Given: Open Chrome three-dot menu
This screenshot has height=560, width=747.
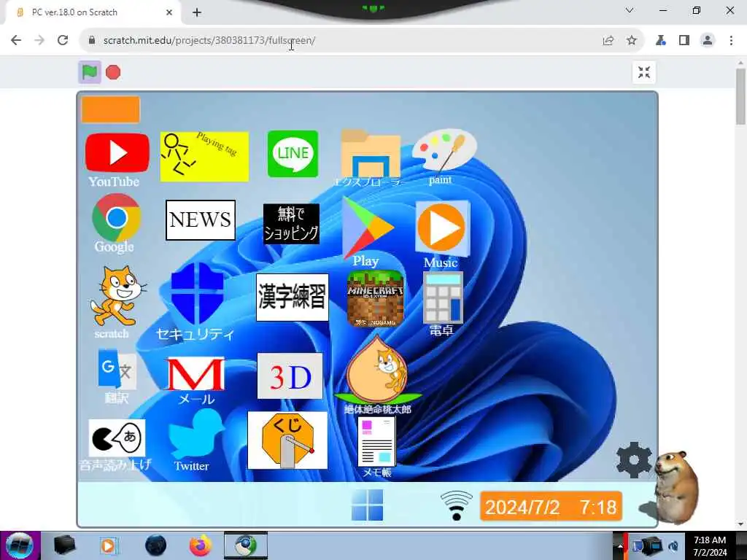Looking at the screenshot, I should coord(731,41).
